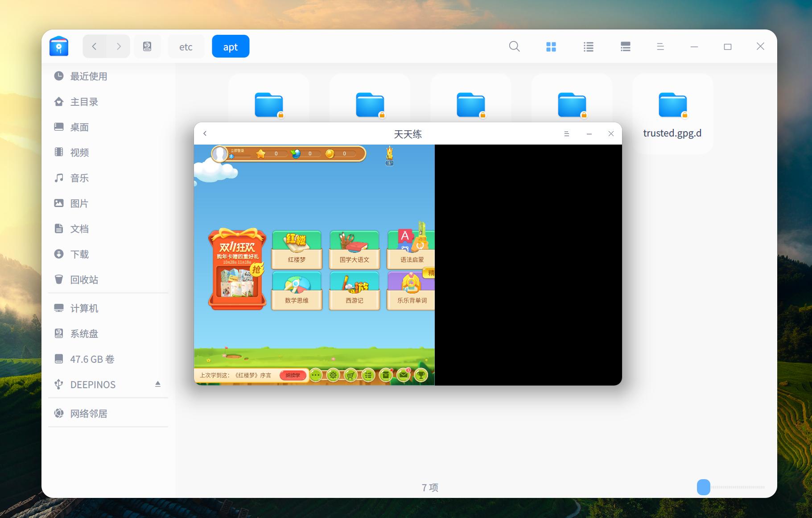Image resolution: width=812 pixels, height=518 pixels.
Task: Open the trophy bubble icon in 天天练
Action: click(x=421, y=375)
